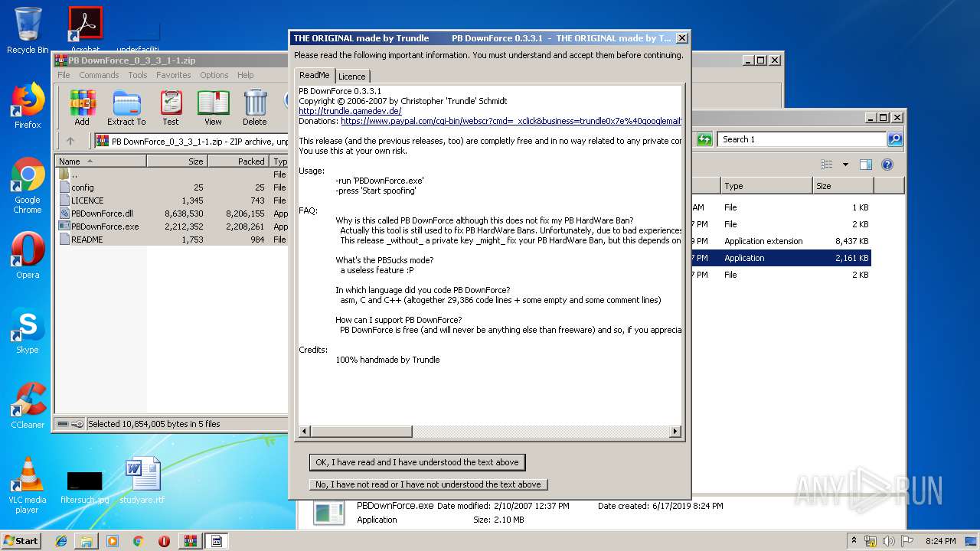980x551 pixels.
Task: Click WinRAR taskbar icon
Action: (x=190, y=541)
